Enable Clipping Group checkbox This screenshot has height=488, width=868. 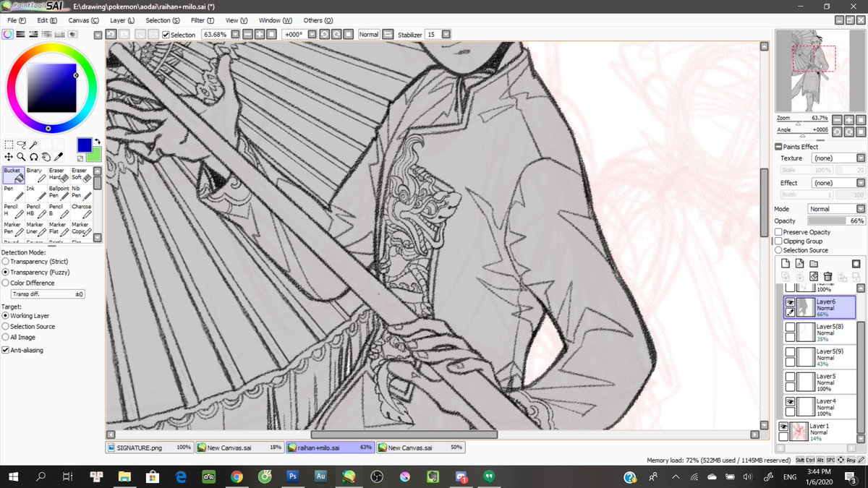point(778,241)
